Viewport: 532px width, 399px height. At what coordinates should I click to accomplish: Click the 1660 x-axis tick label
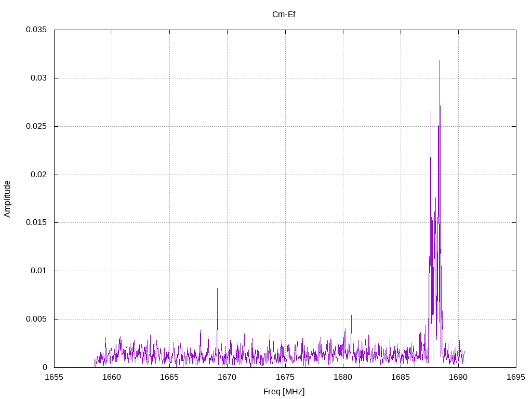[x=112, y=377]
